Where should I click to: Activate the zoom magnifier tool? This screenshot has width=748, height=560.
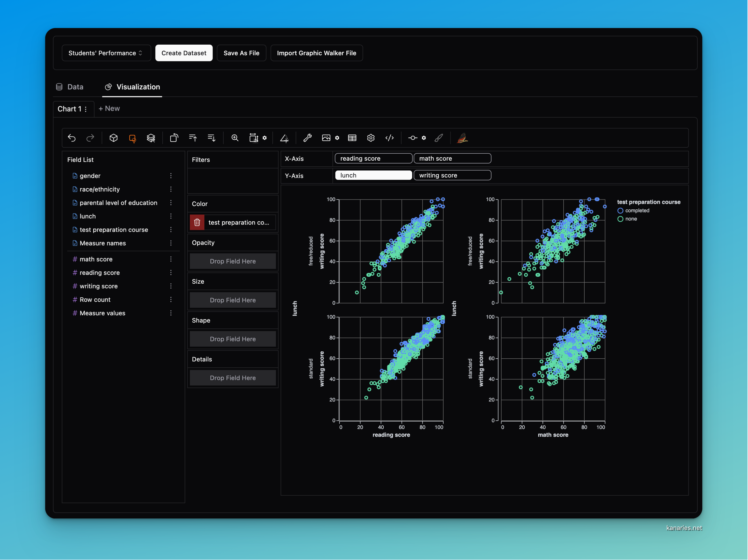[x=235, y=138]
